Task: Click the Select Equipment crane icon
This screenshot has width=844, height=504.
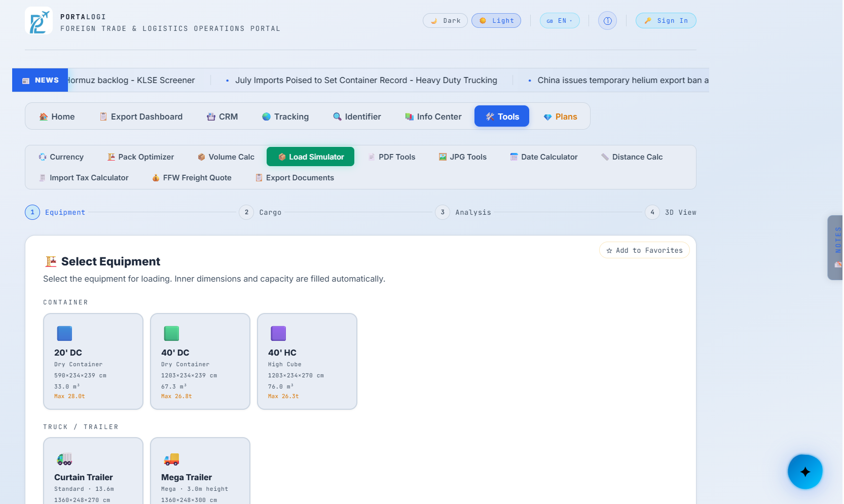Action: pyautogui.click(x=51, y=261)
